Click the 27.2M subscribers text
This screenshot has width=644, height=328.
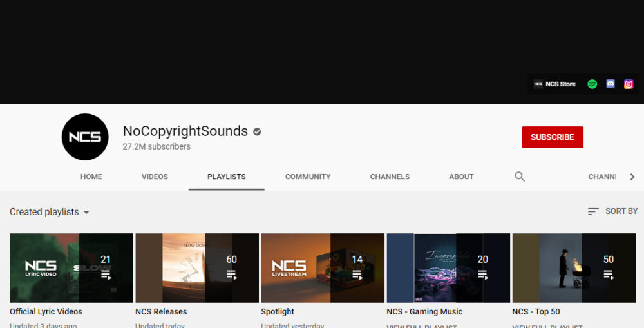[156, 146]
